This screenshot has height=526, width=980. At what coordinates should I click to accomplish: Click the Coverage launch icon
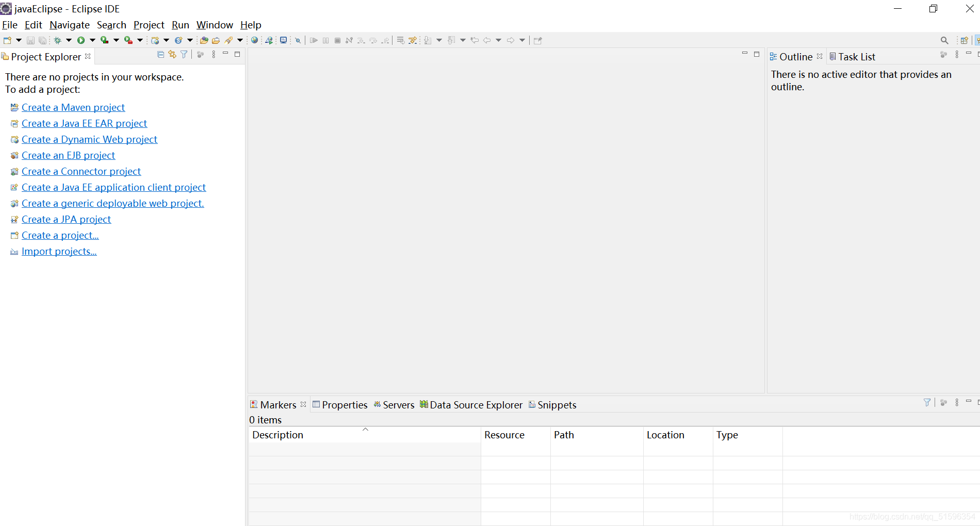104,40
